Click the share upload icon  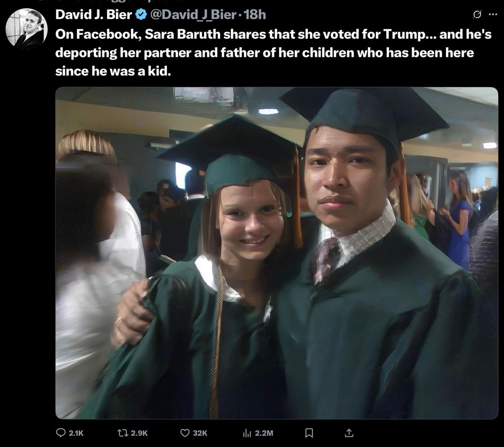349,433
